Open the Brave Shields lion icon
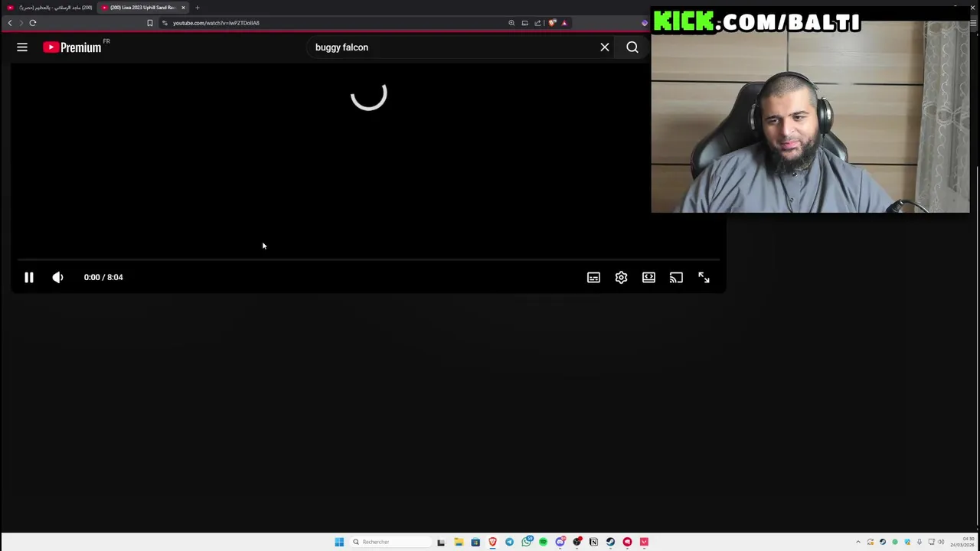 pyautogui.click(x=552, y=23)
